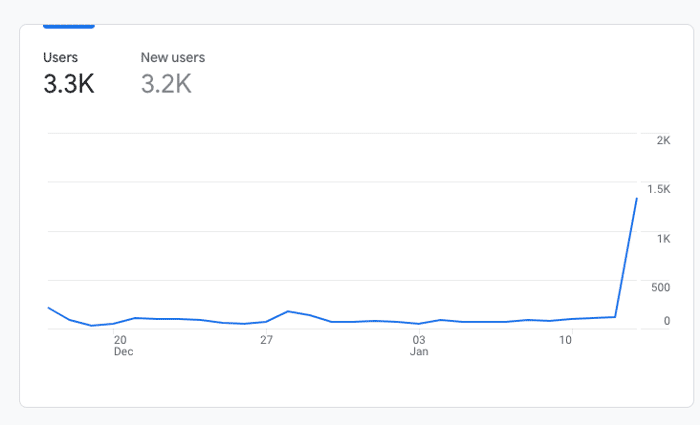The height and width of the screenshot is (425, 700).
Task: Click the blue active-tab indicator bar
Action: 69,26
